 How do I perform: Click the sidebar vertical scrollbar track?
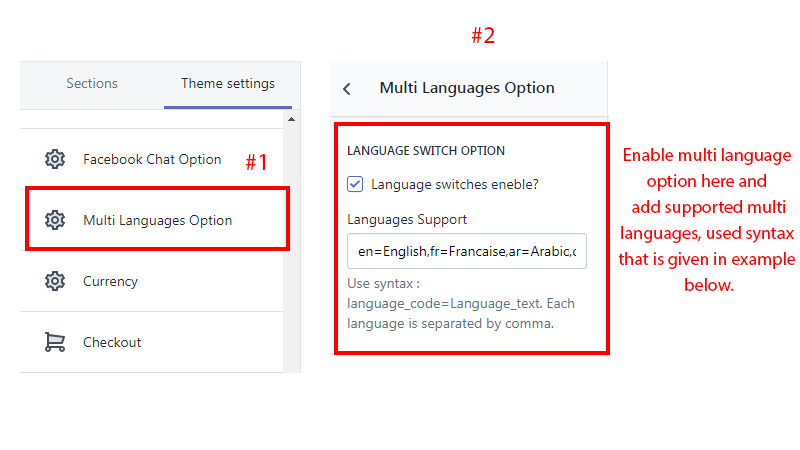[291, 250]
